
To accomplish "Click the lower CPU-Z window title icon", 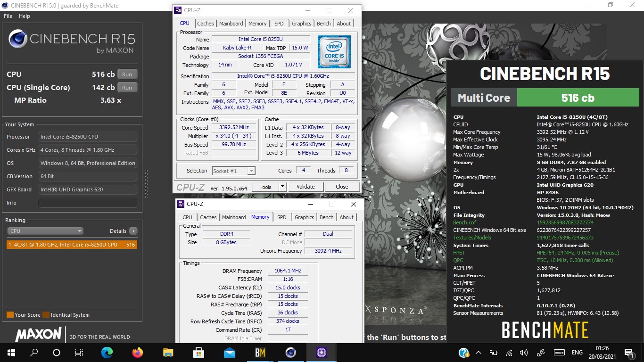I will (181, 204).
